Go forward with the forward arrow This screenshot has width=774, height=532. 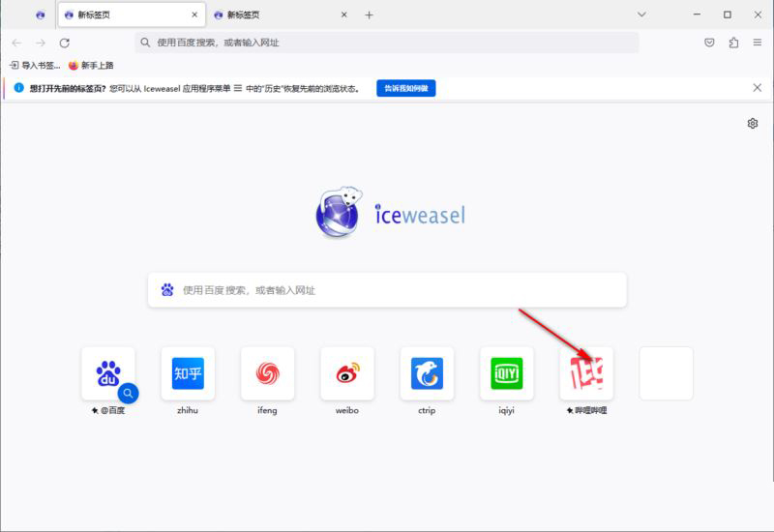[x=41, y=43]
